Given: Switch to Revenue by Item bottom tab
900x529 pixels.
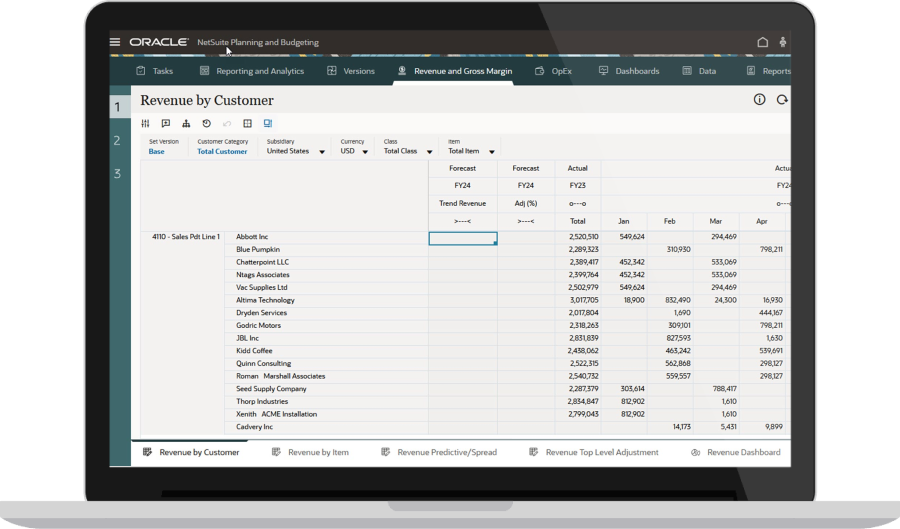Looking at the screenshot, I should (x=310, y=452).
